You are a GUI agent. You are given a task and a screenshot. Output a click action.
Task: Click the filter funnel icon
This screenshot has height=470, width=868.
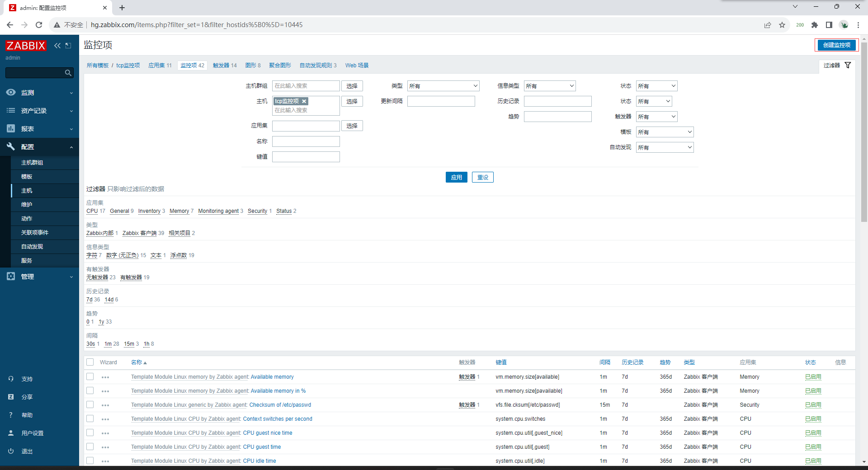click(x=848, y=65)
